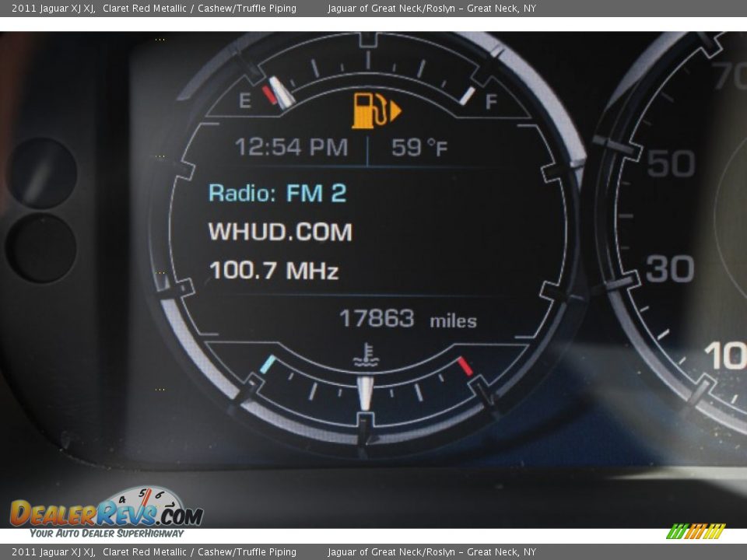Click the red hot marker on temperature gauge
Viewport: 747px width, 560px height.
[x=465, y=366]
